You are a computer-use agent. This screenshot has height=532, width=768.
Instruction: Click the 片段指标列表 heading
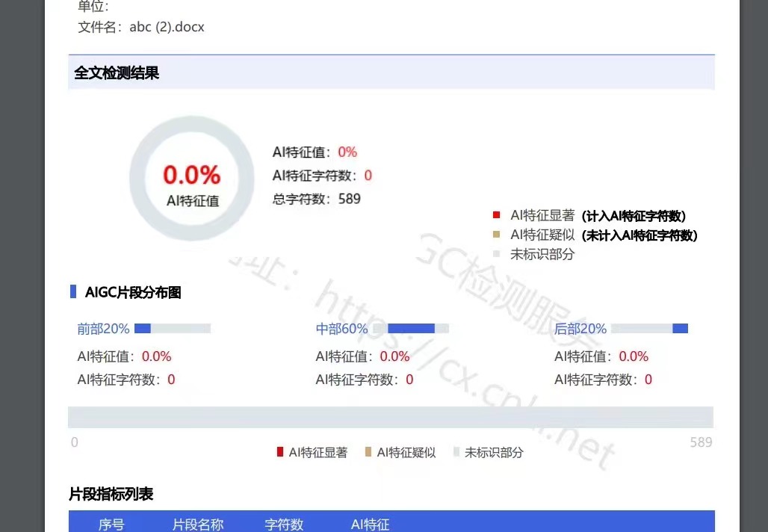tap(111, 494)
